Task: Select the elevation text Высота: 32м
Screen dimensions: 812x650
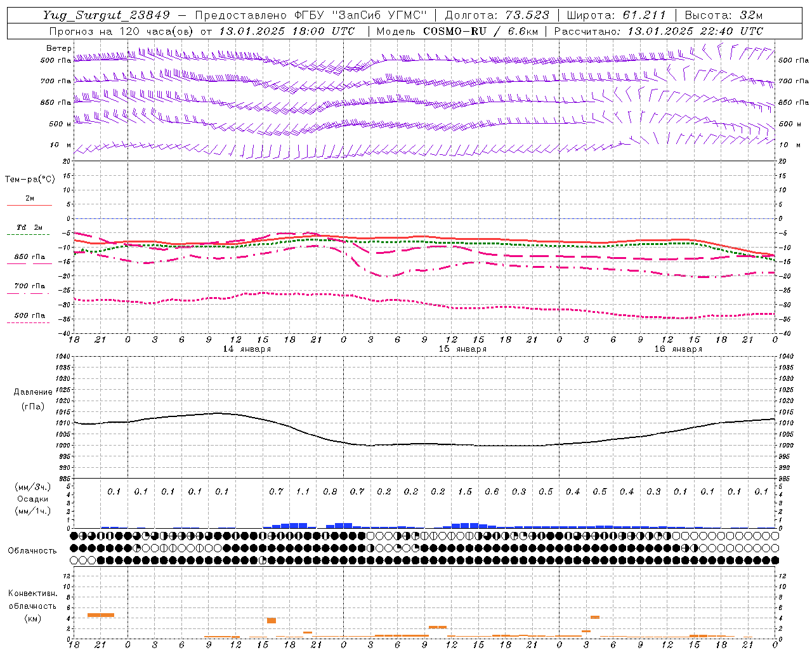Action: [x=724, y=15]
